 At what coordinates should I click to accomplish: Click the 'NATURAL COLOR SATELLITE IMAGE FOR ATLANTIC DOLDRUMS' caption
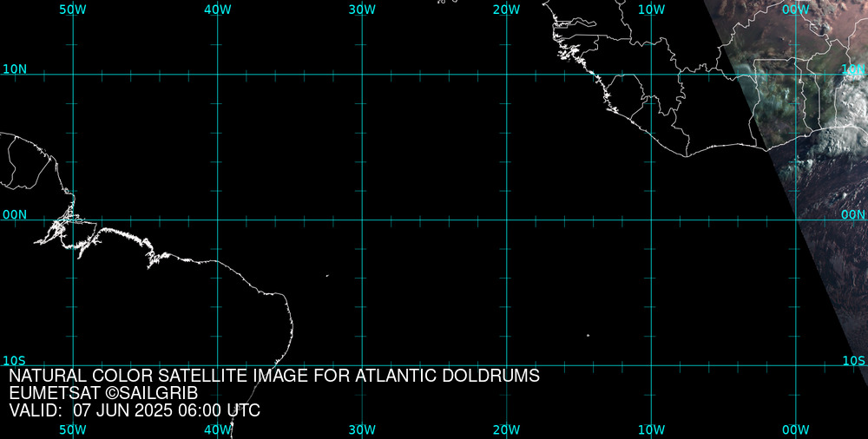point(274,376)
